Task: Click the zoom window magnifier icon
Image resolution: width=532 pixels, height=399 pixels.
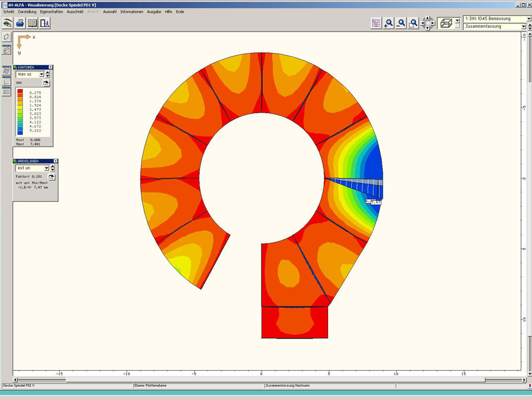Action: pyautogui.click(x=413, y=23)
